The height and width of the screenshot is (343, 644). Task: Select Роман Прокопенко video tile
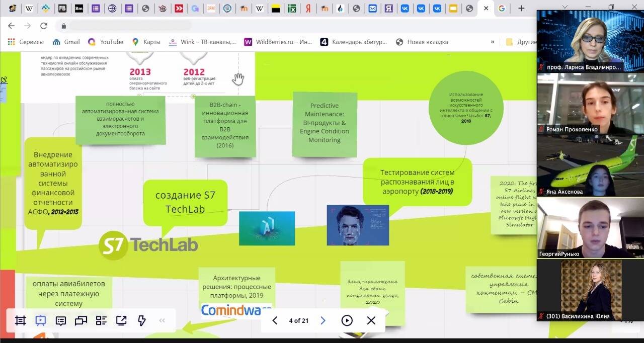[x=590, y=103]
